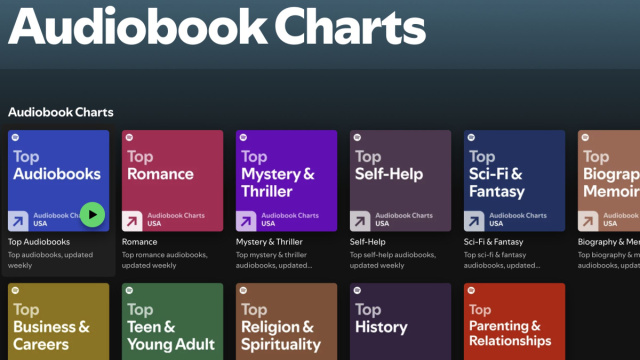
Task: Click the Audiobook Charts section heading
Action: coord(60,112)
